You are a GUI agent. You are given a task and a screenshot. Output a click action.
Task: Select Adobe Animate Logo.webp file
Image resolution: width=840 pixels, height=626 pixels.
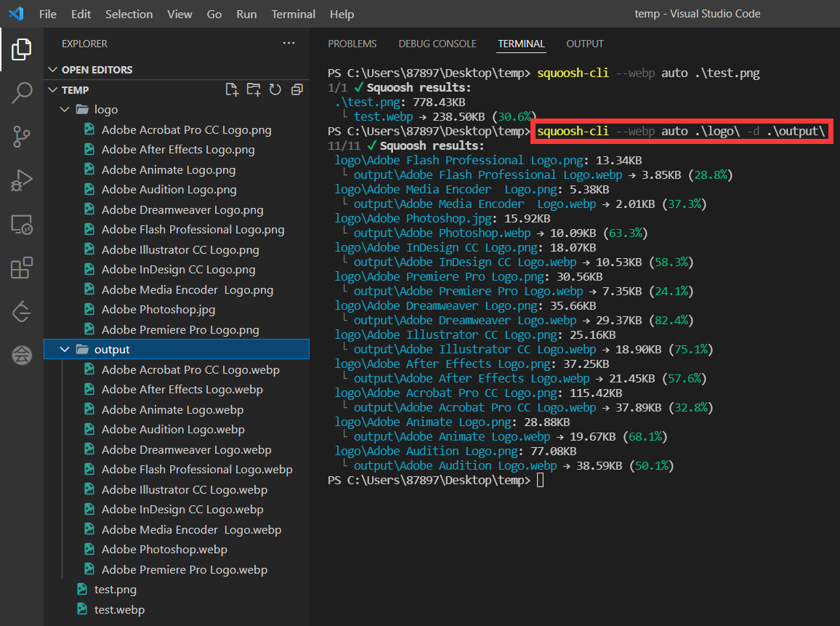tap(172, 410)
